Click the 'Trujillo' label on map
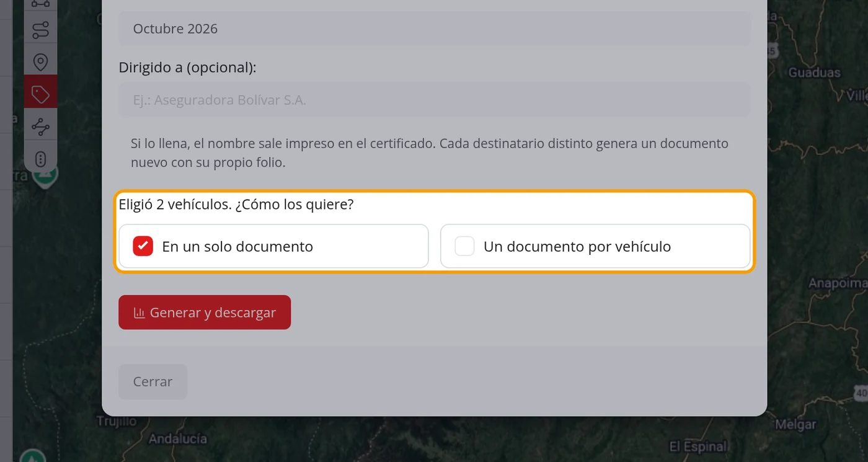868x462 pixels. (x=117, y=421)
